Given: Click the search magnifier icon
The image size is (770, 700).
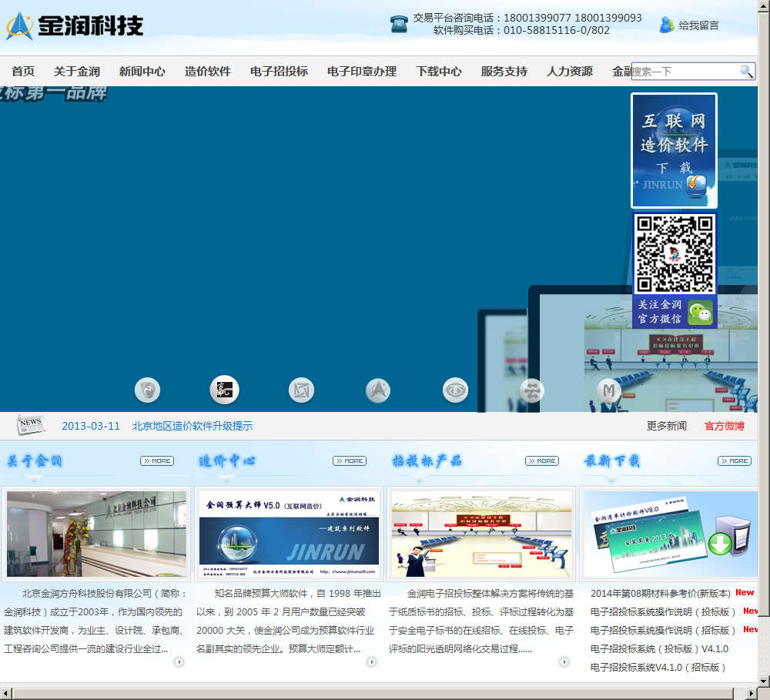Looking at the screenshot, I should pos(746,71).
